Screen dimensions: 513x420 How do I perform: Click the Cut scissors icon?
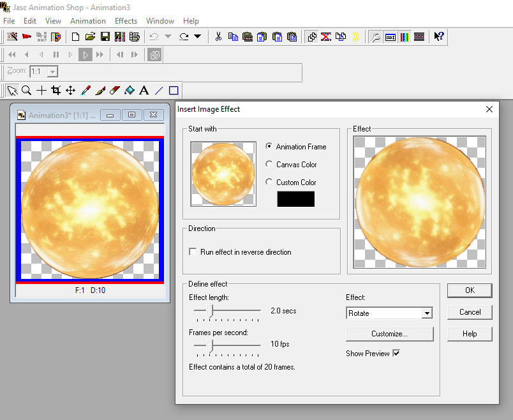(218, 37)
